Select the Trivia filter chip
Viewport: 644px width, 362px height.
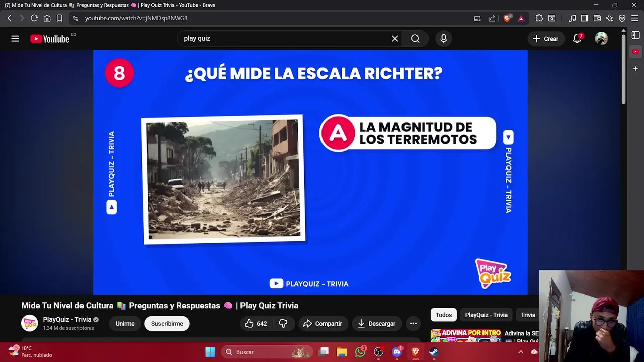pyautogui.click(x=528, y=315)
